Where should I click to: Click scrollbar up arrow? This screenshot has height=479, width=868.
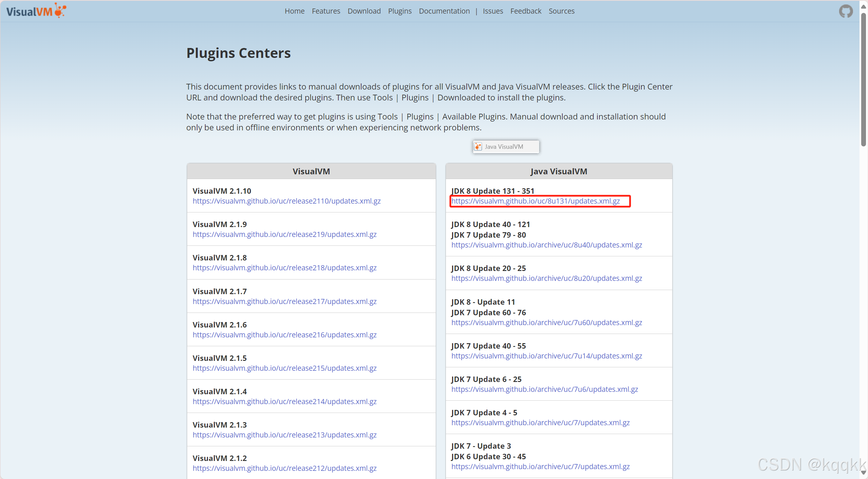(863, 6)
